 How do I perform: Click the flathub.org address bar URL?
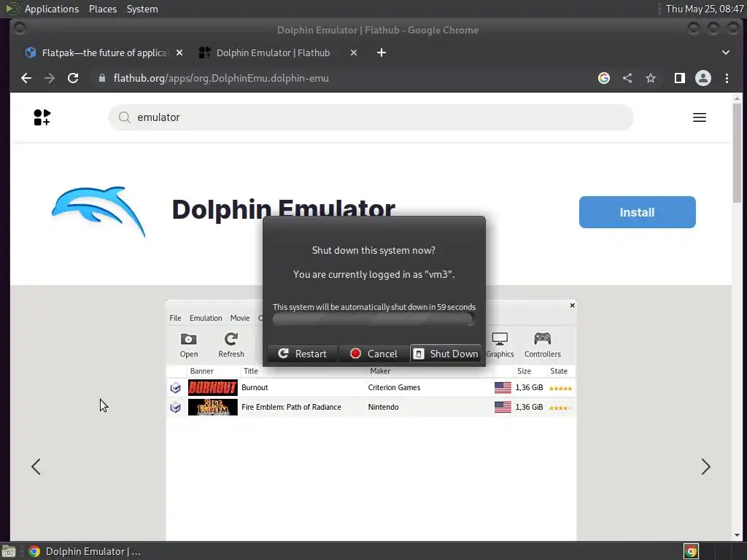click(221, 78)
